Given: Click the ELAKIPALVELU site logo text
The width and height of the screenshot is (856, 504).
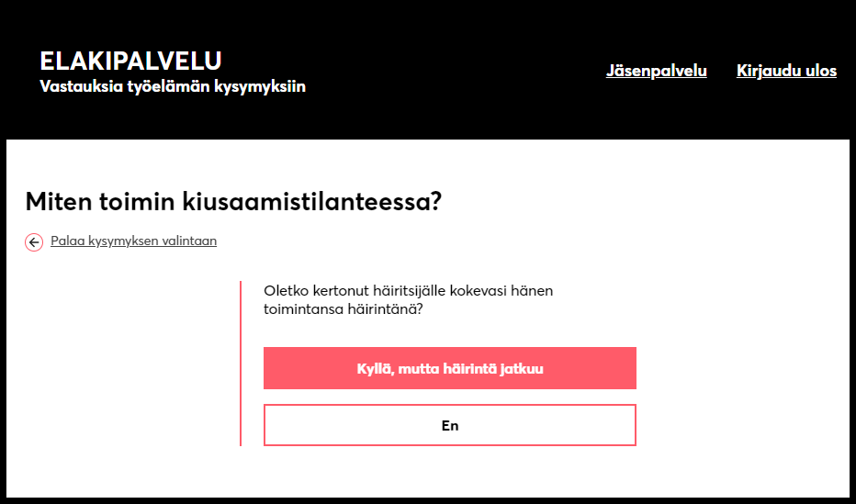Looking at the screenshot, I should (130, 62).
